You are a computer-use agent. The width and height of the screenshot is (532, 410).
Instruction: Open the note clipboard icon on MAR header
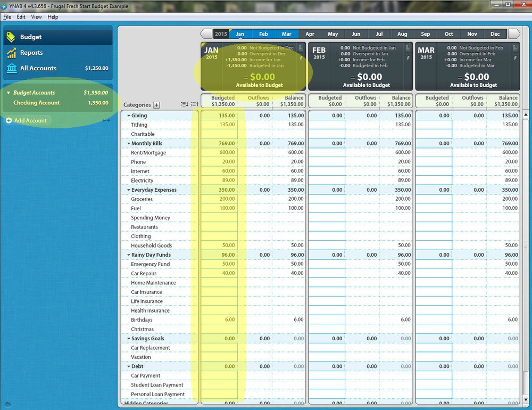pos(514,47)
